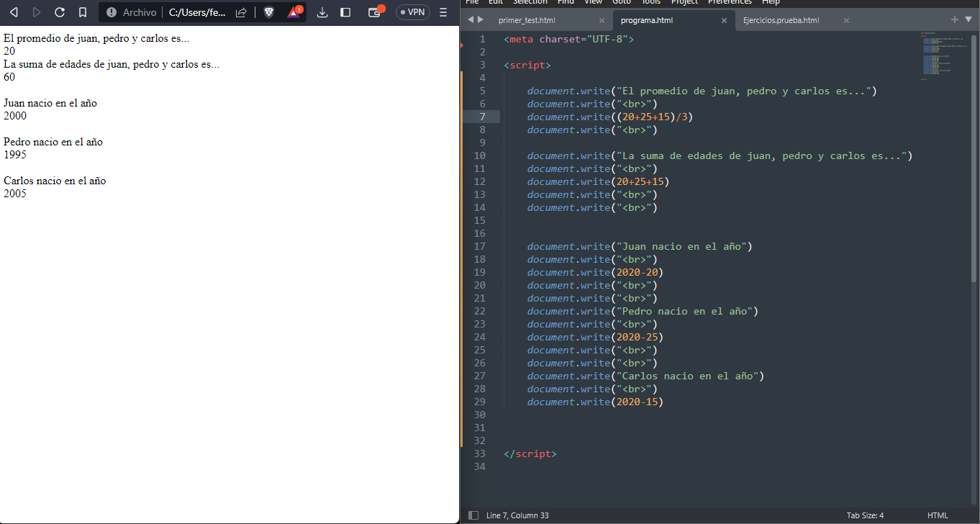The image size is (980, 524).
Task: View site info next to Archivo
Action: [x=112, y=12]
